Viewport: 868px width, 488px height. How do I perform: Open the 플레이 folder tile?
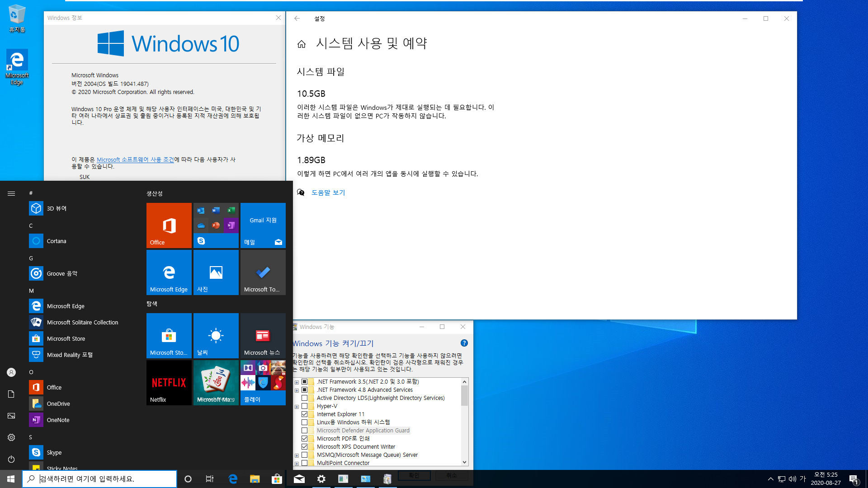[x=263, y=383]
